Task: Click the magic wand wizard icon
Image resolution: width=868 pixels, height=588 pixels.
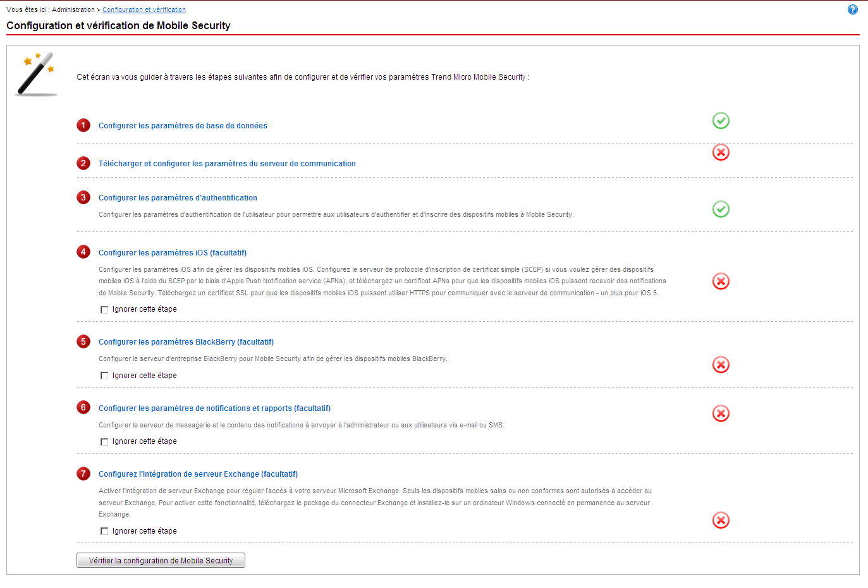Action: [x=36, y=75]
